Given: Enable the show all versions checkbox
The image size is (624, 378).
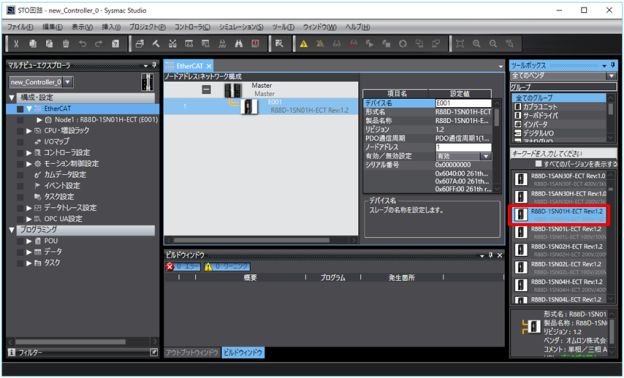Looking at the screenshot, I should point(538,164).
